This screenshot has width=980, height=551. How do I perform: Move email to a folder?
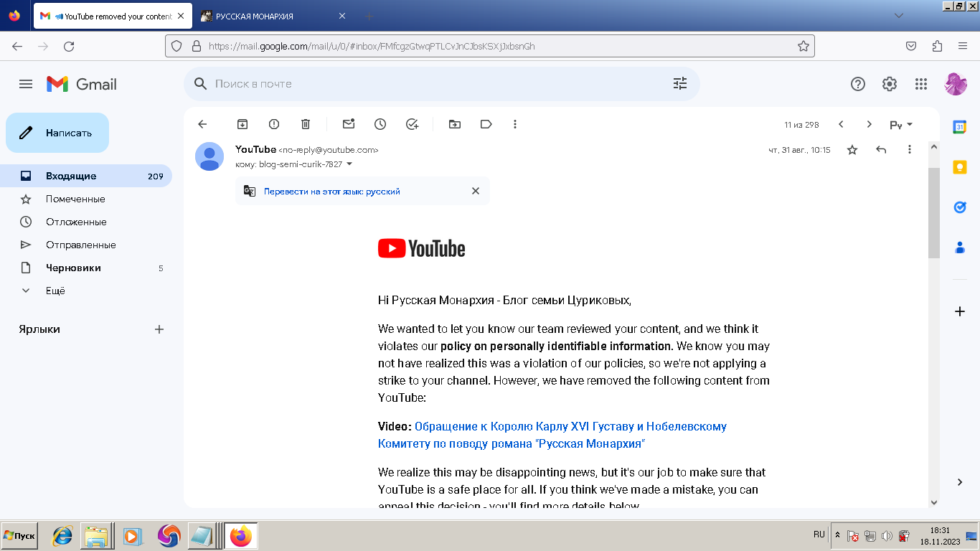pyautogui.click(x=455, y=124)
